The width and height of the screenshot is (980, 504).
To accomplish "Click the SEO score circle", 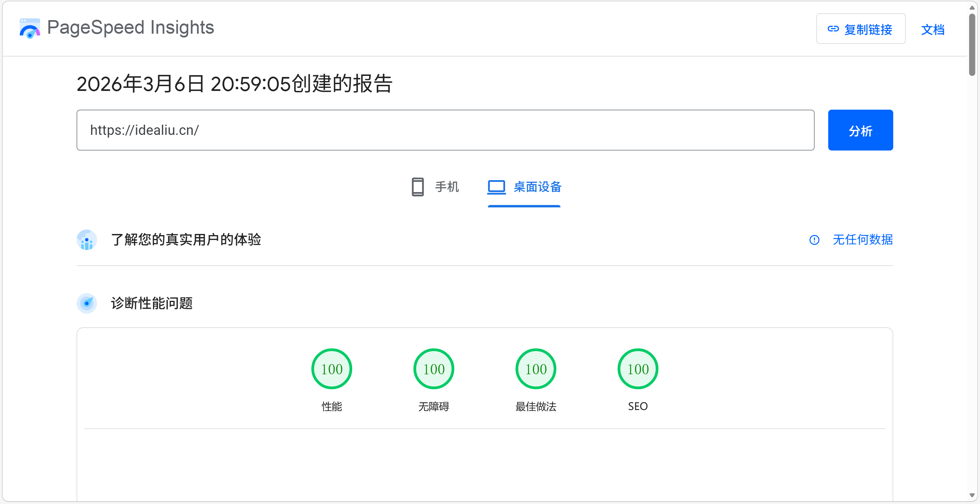I will pyautogui.click(x=637, y=368).
